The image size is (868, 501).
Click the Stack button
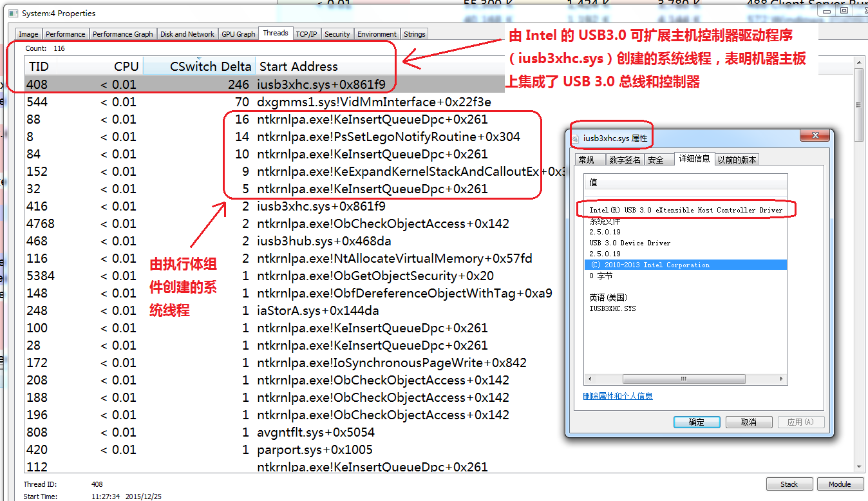[x=789, y=484]
